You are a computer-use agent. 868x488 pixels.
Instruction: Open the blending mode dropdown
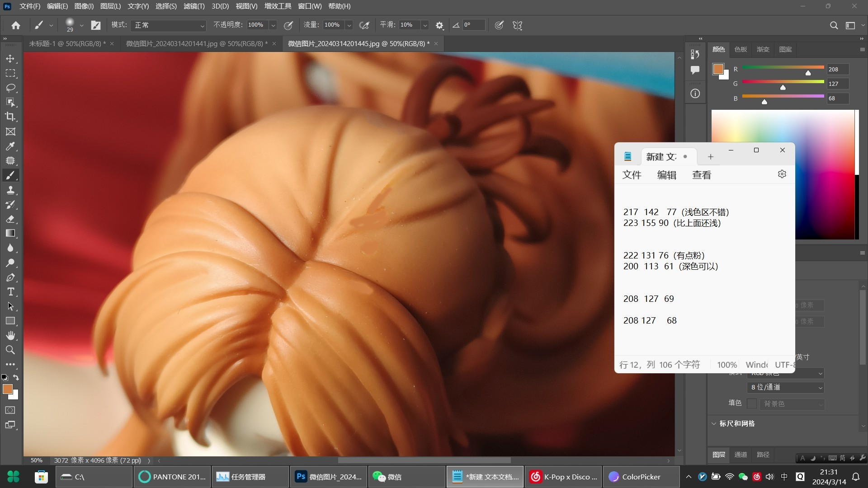pyautogui.click(x=168, y=25)
